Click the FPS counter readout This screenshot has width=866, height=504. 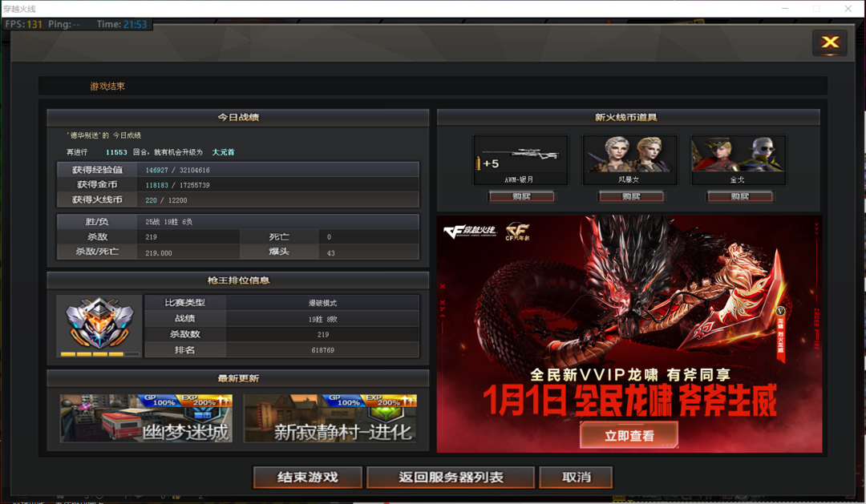point(24,24)
